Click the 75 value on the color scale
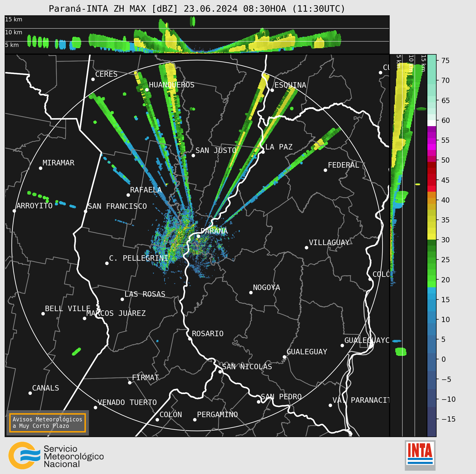This screenshot has width=476, height=474. (445, 61)
